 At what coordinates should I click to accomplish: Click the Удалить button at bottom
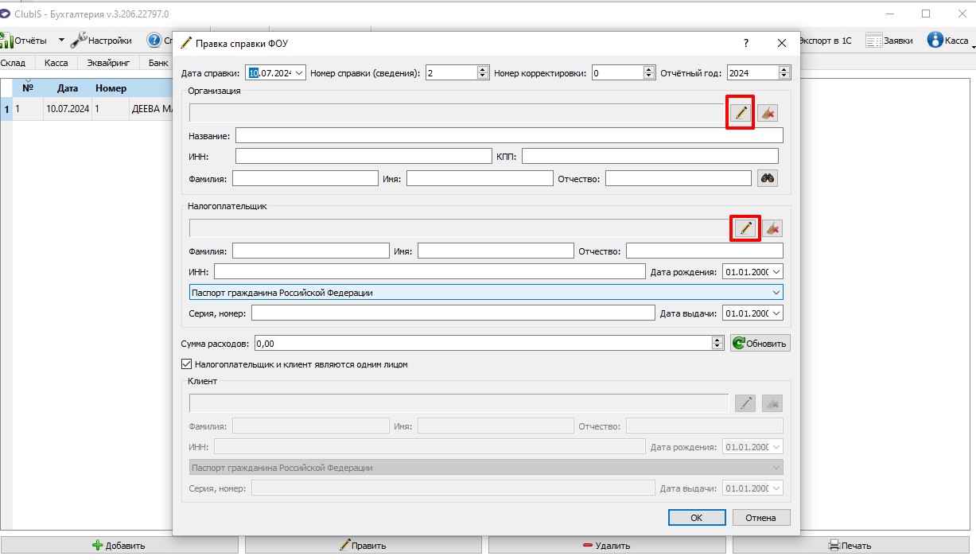point(607,546)
